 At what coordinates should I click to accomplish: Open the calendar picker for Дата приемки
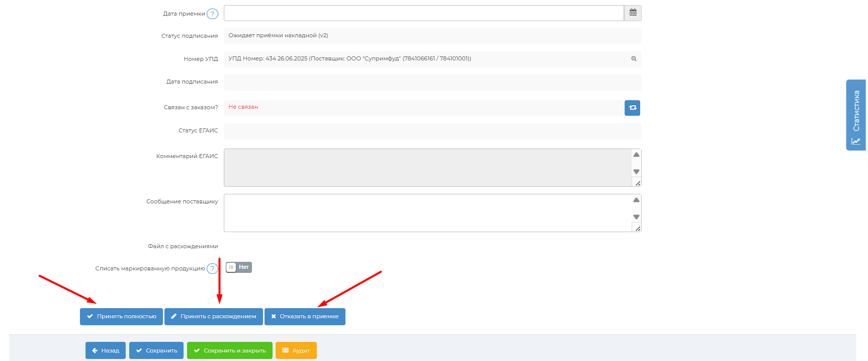[x=633, y=13]
